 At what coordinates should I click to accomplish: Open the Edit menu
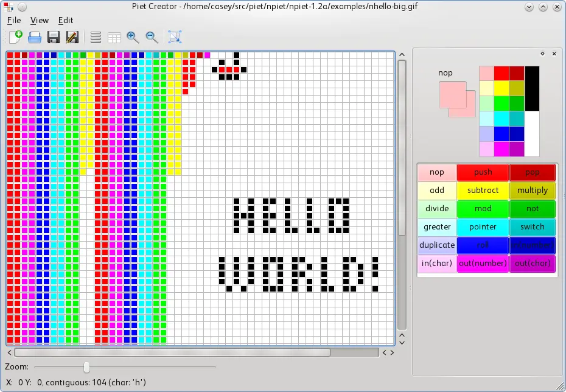click(x=65, y=20)
